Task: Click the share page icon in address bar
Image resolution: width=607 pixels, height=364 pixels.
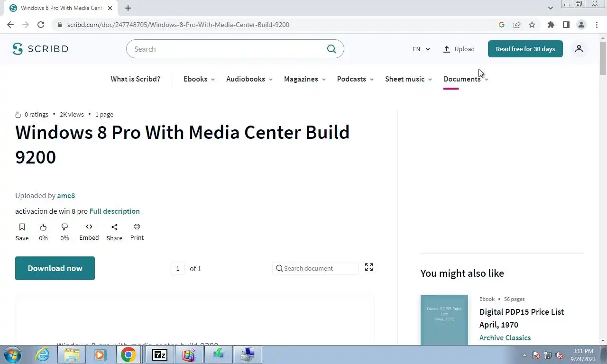Action: (517, 25)
